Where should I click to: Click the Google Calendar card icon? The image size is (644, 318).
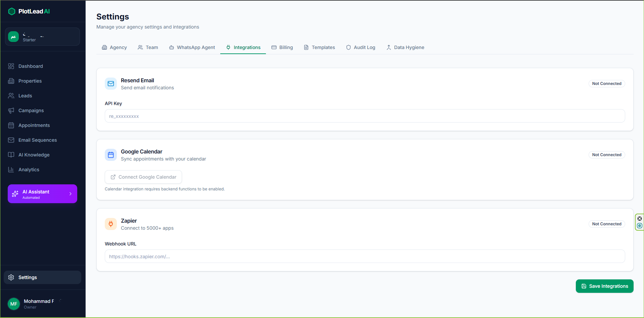[111, 155]
